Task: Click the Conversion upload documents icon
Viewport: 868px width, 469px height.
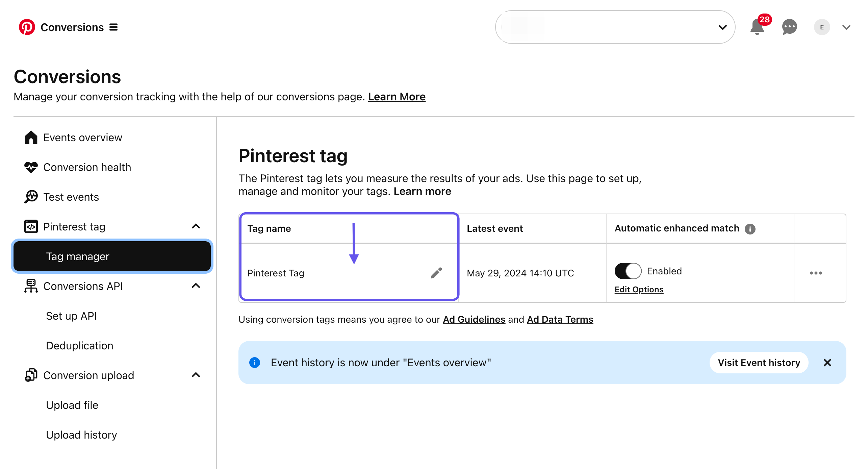Action: tap(31, 375)
